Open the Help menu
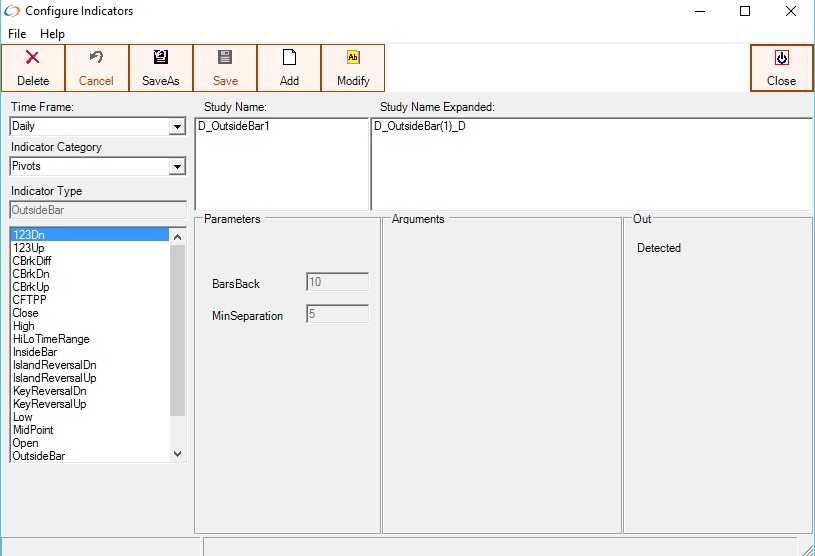Viewport: 815px width, 556px height. coord(52,34)
